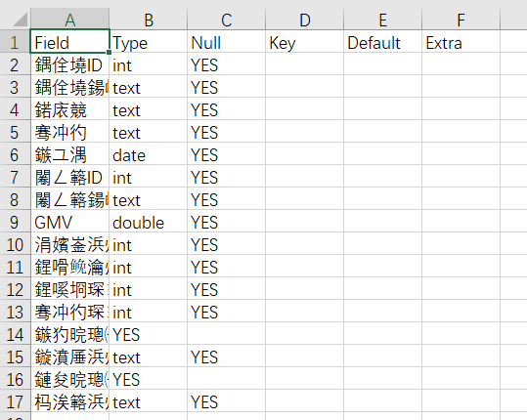Click the Key header cell

tap(304, 42)
